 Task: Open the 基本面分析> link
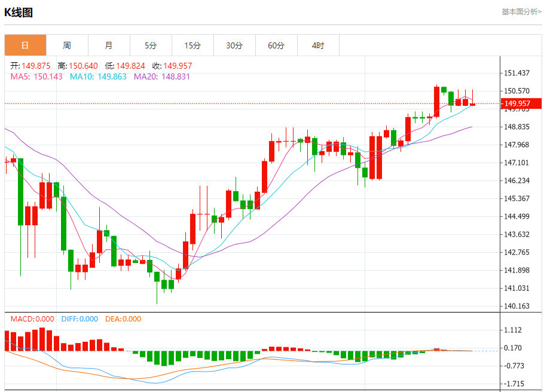(x=521, y=12)
